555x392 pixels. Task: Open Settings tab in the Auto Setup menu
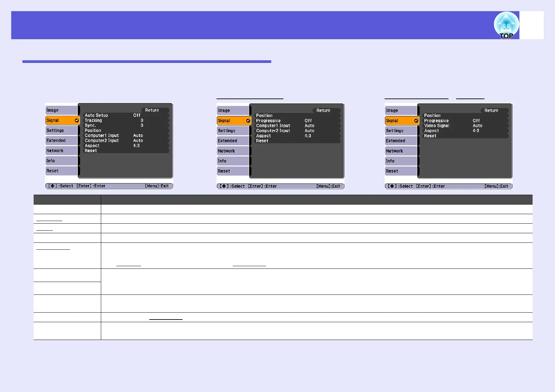(x=62, y=130)
